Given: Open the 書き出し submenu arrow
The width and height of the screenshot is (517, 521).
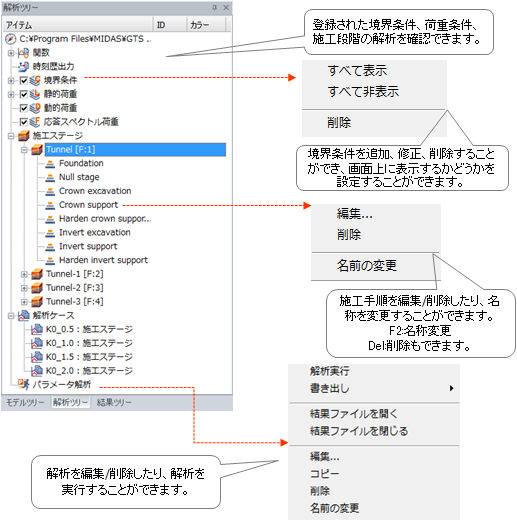Looking at the screenshot, I should click(451, 388).
